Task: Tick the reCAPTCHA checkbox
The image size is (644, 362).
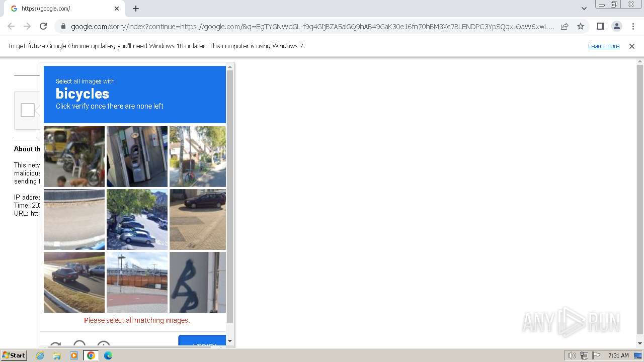Action: click(28, 110)
